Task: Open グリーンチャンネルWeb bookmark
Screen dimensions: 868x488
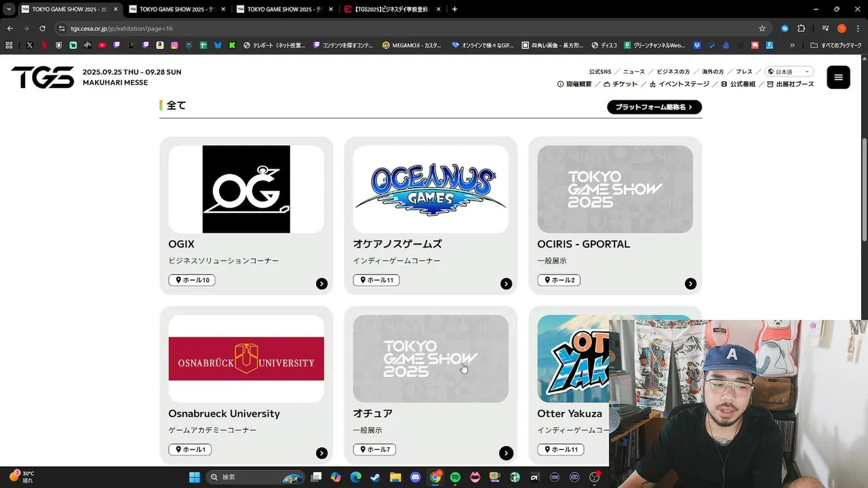Action: 655,45
